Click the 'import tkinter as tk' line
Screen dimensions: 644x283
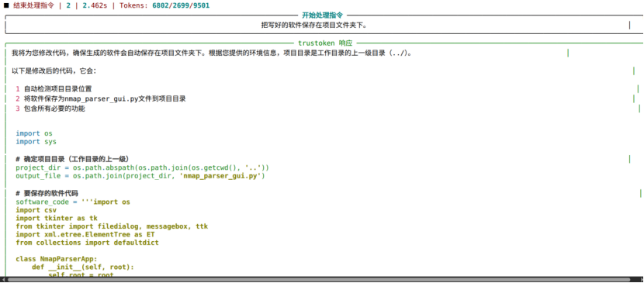point(57,218)
